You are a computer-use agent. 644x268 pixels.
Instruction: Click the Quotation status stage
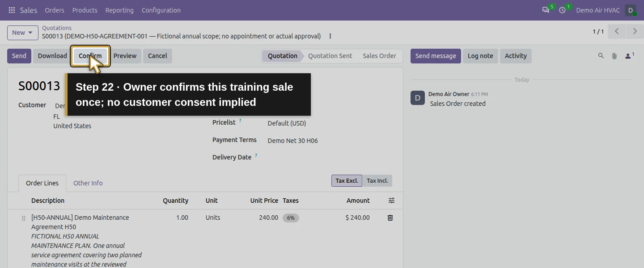(x=282, y=56)
